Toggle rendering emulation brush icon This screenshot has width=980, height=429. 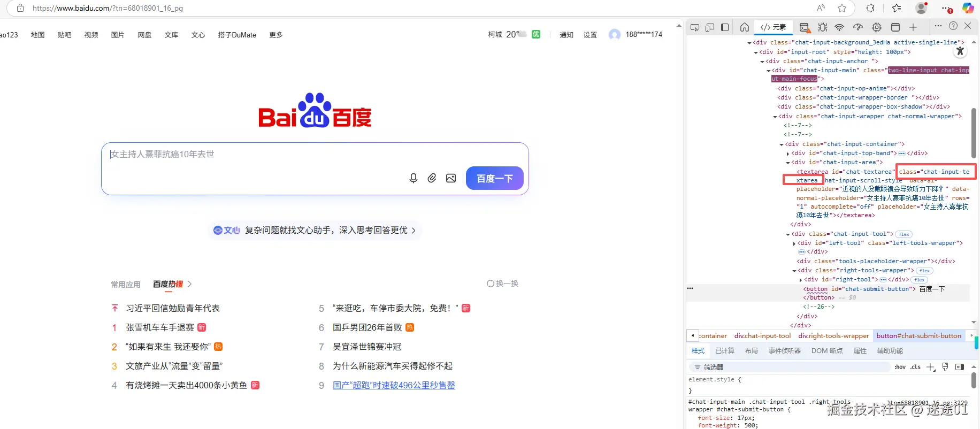(945, 367)
